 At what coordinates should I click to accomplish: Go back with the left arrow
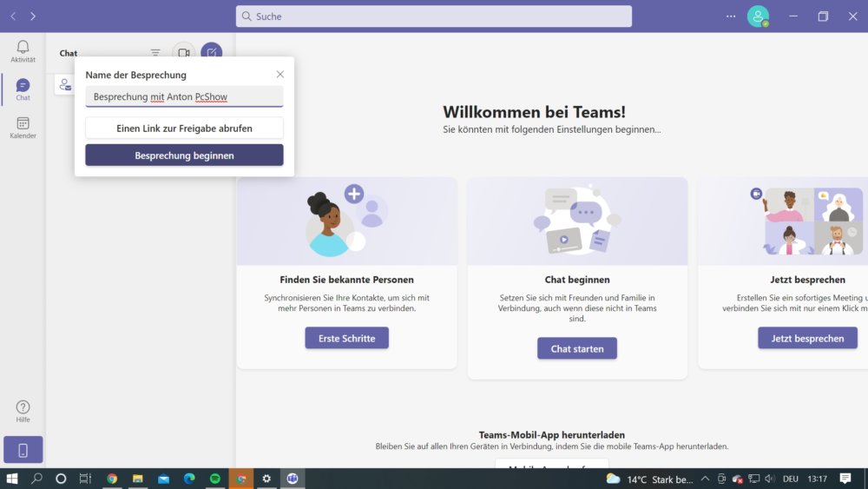pyautogui.click(x=13, y=16)
